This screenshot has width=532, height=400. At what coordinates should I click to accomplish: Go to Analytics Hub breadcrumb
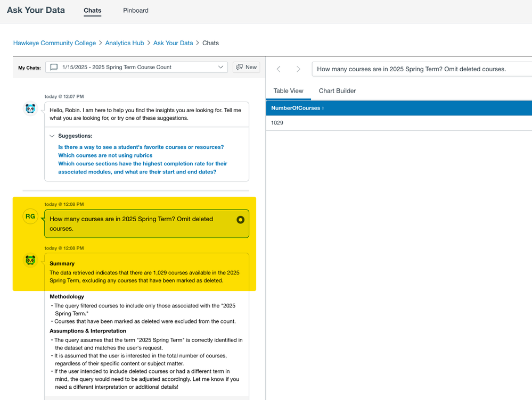125,43
